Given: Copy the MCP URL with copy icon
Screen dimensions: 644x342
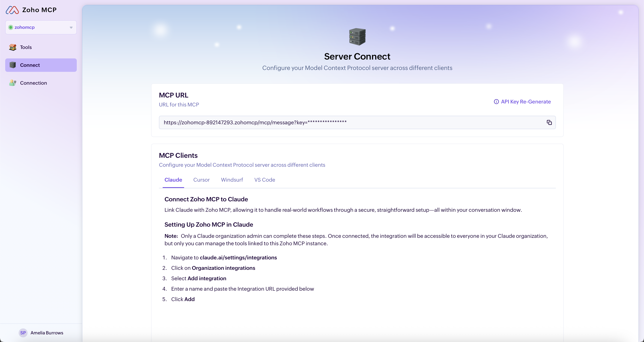Looking at the screenshot, I should click(549, 123).
